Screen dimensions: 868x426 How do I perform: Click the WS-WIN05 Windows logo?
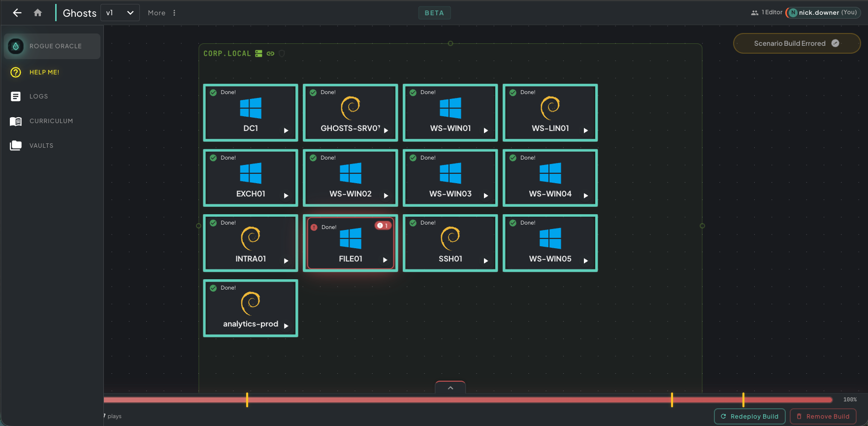[550, 238]
